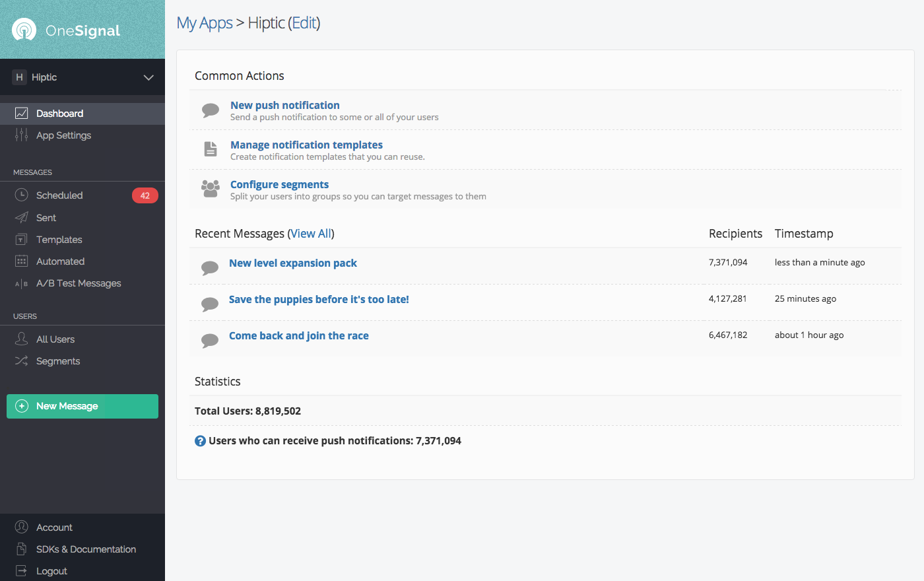Screen dimensions: 924x581
Task: Click the App Settings sliders icon
Action: 22,135
